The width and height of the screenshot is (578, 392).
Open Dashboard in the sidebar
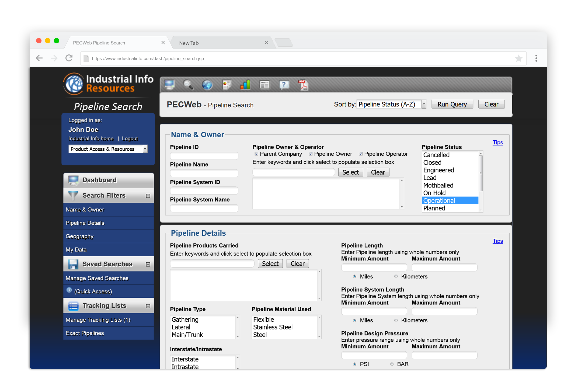click(109, 180)
